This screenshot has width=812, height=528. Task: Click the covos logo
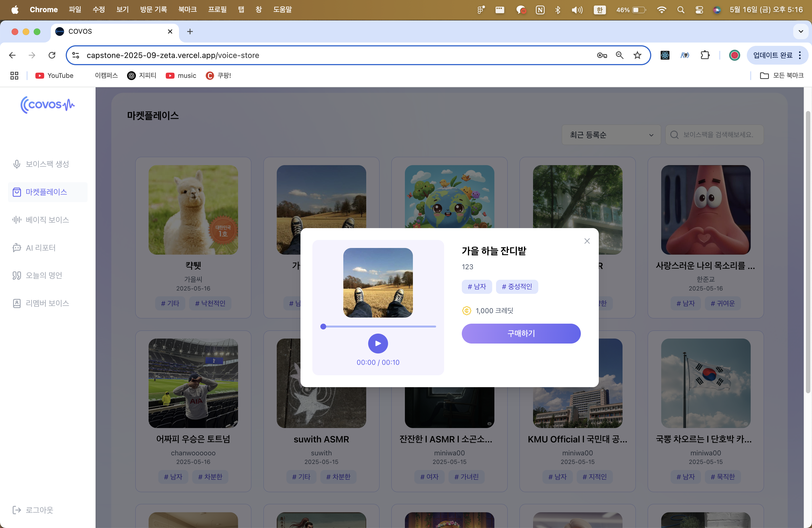coord(48,104)
